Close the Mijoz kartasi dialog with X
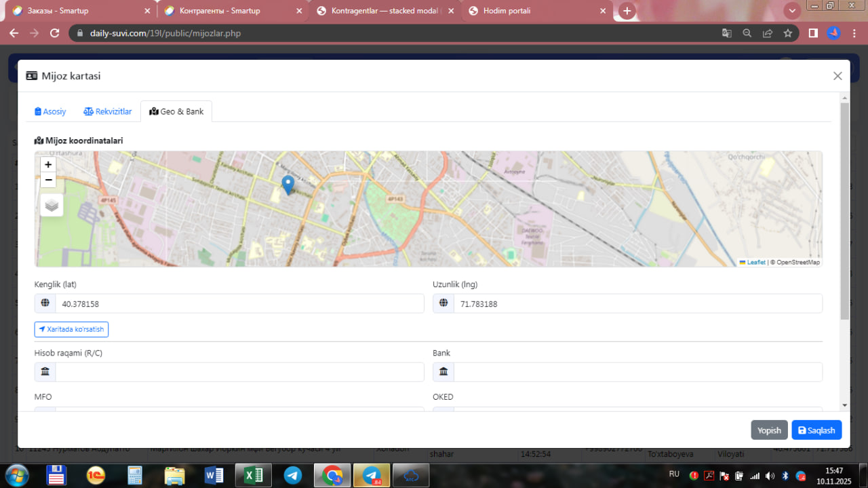868x488 pixels. (x=837, y=76)
